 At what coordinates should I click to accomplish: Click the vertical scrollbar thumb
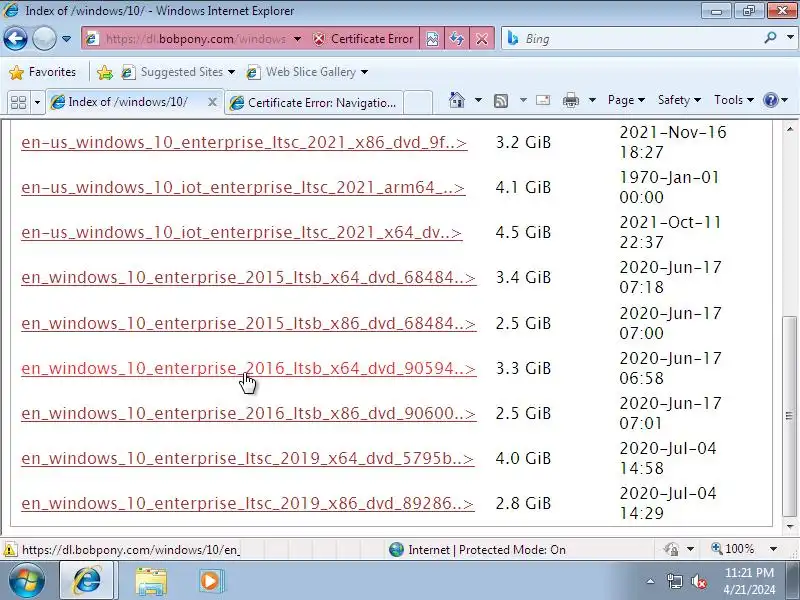(790, 416)
